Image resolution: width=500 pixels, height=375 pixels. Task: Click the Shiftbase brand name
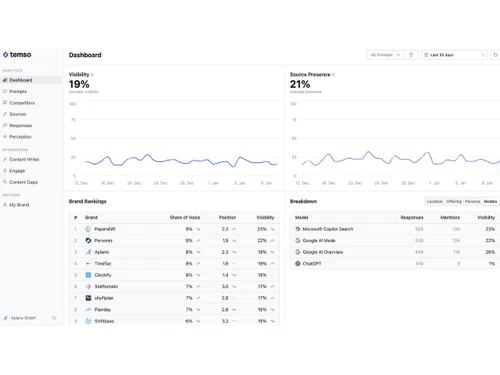(104, 321)
